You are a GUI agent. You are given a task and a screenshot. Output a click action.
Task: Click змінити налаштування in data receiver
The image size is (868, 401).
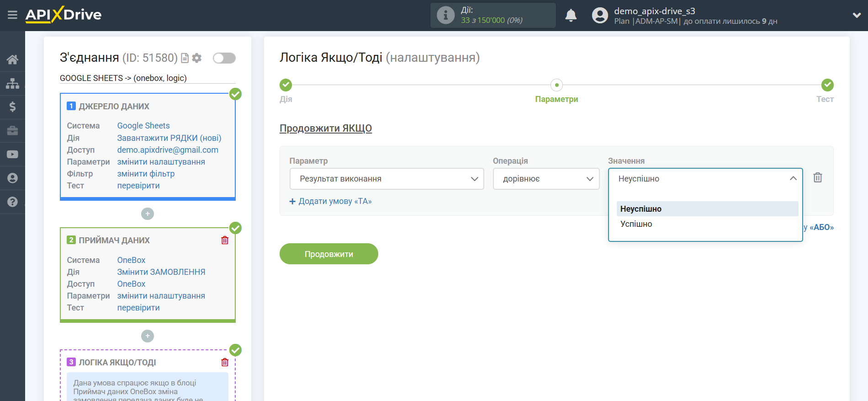161,296
